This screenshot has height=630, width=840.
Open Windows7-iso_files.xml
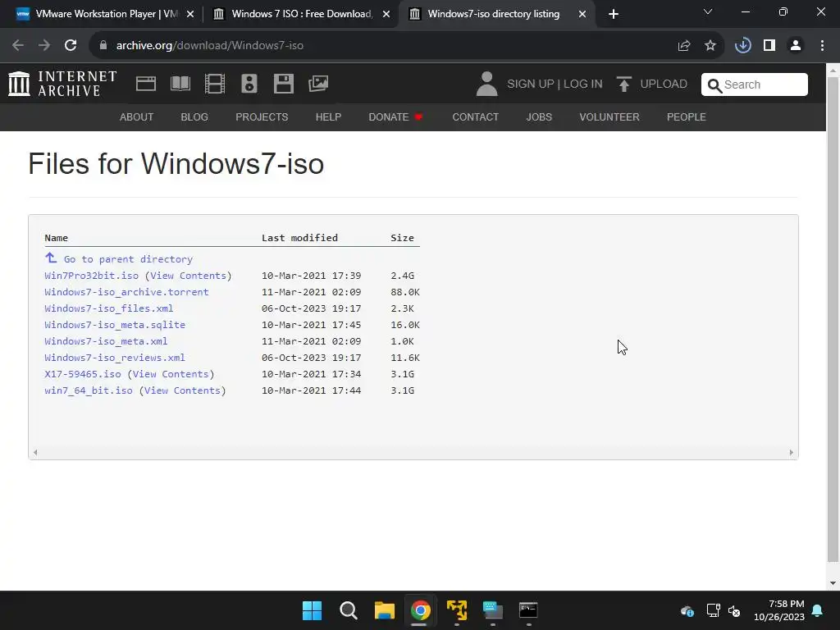(x=109, y=308)
